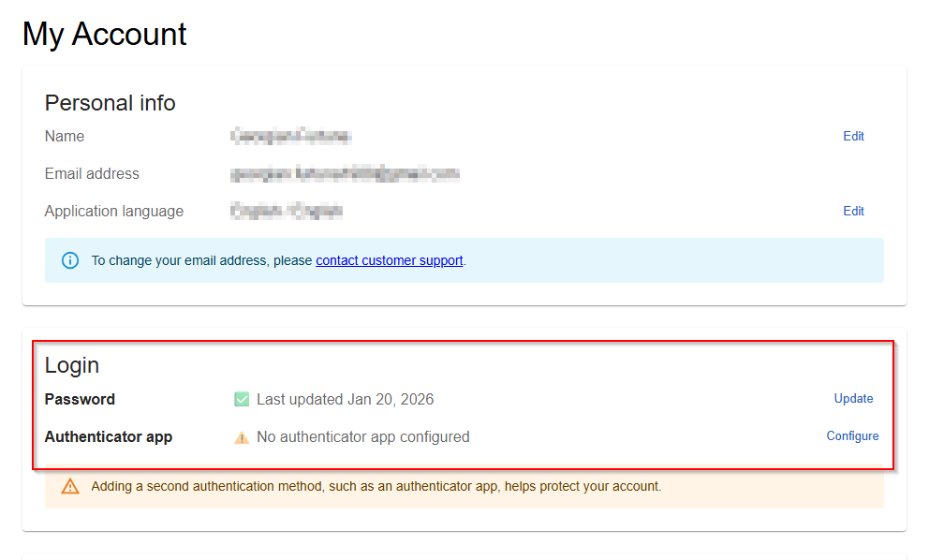Click the second authentication method banner text
The height and width of the screenshot is (560, 929).
click(376, 487)
